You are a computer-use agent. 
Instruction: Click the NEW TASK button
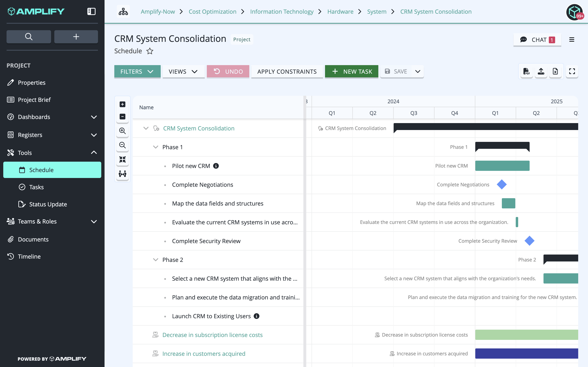tap(352, 71)
